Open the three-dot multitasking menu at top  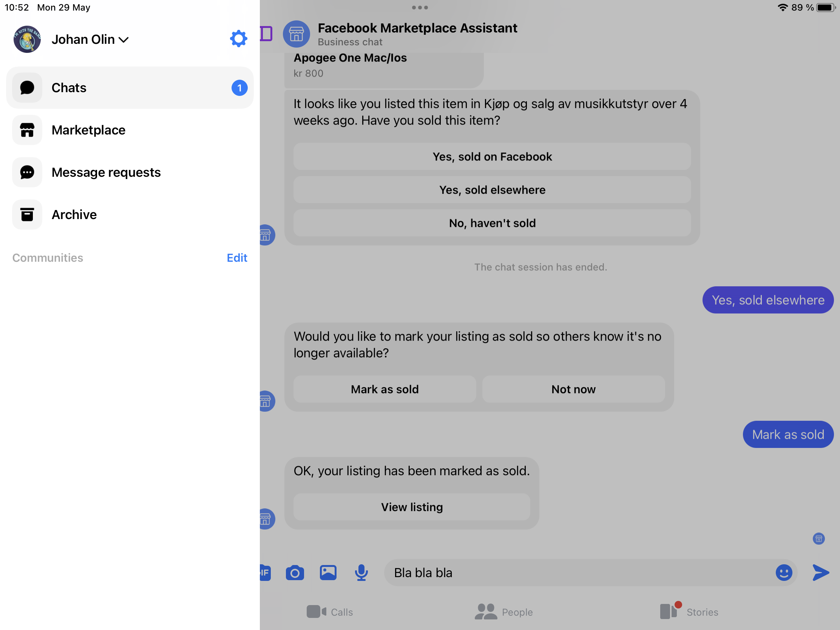[x=420, y=8]
